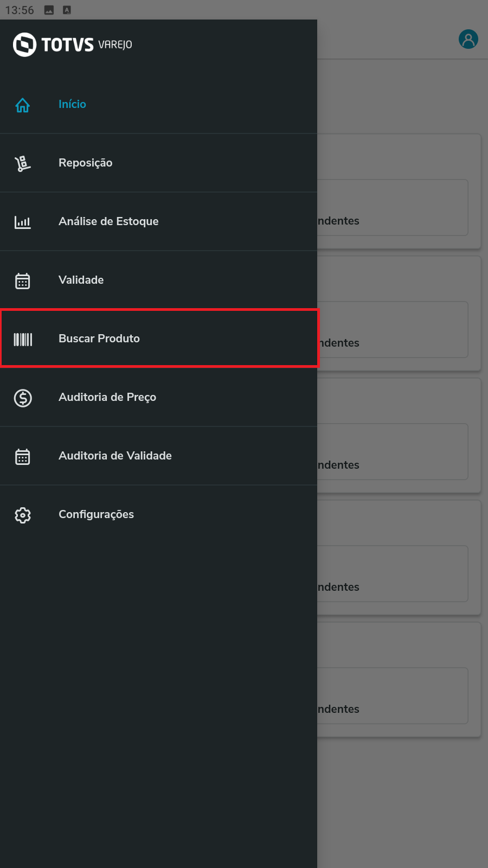Click the bar chart Análise de Estoque icon

click(23, 222)
